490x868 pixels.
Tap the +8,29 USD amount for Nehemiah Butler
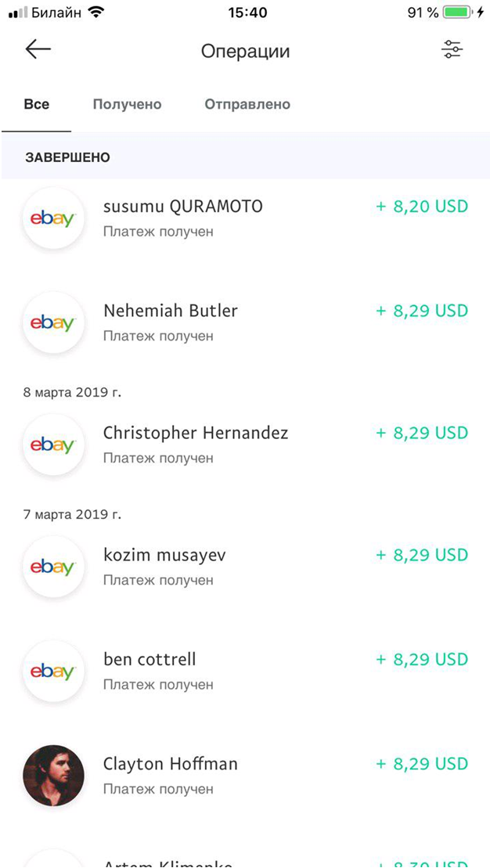coord(420,310)
